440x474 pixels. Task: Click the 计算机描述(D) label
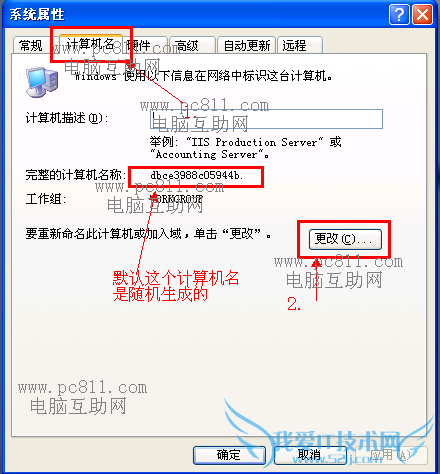(67, 118)
